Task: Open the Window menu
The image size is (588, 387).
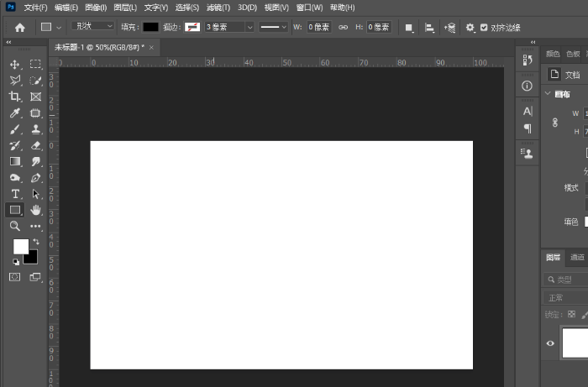Action: point(309,8)
